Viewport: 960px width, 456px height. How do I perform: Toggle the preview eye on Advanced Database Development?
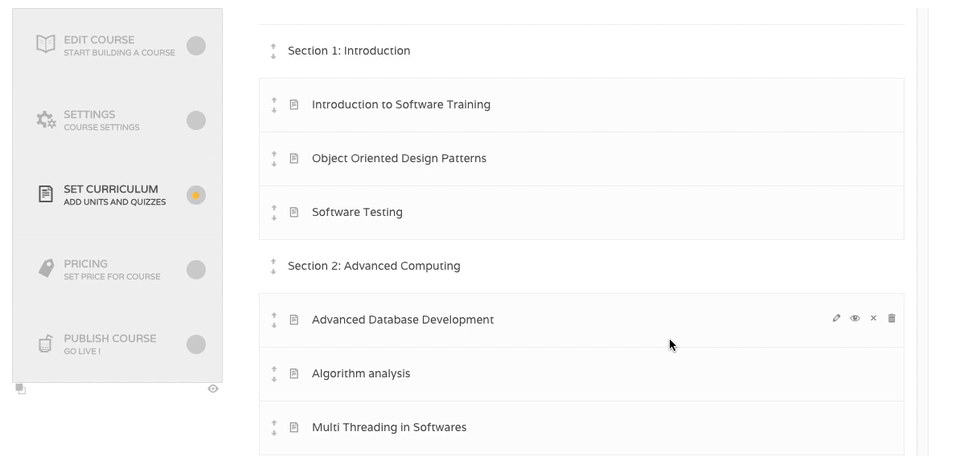pyautogui.click(x=855, y=319)
